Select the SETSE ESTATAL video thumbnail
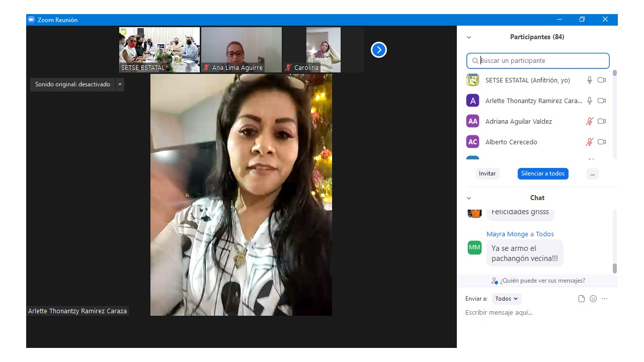This screenshot has height=362, width=644. click(x=159, y=50)
